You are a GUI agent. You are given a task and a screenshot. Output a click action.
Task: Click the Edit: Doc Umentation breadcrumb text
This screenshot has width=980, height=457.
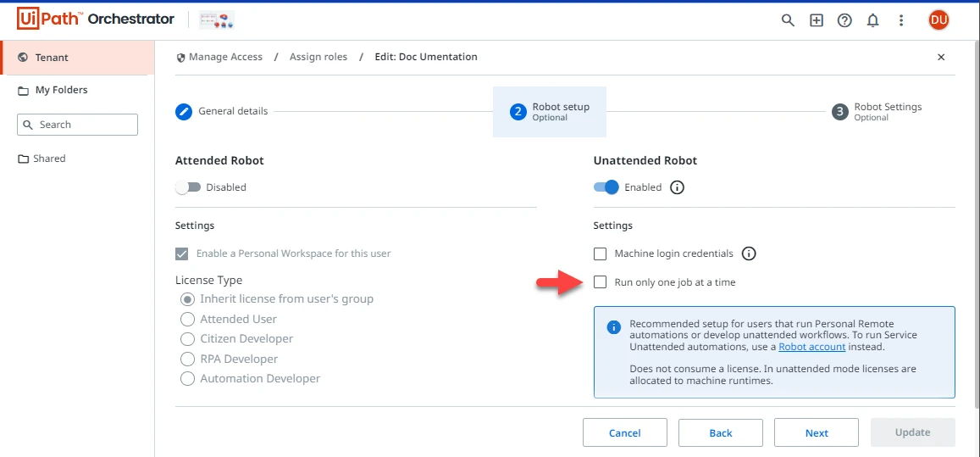click(426, 57)
